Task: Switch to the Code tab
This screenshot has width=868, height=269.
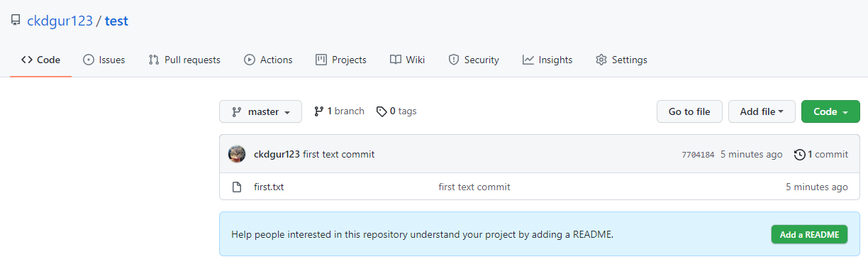Action: pos(40,60)
